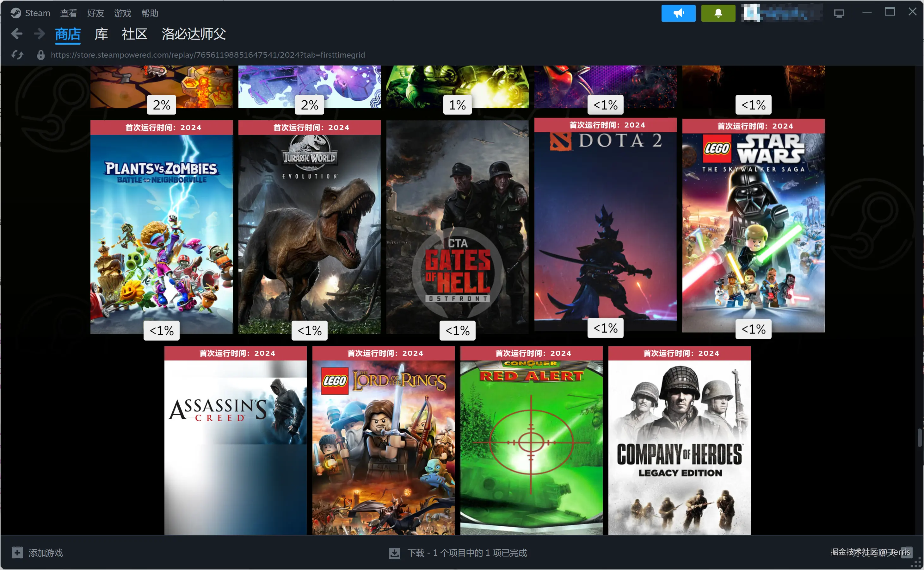Click the 首次运行时间 banner above Jurassic World

click(x=310, y=128)
